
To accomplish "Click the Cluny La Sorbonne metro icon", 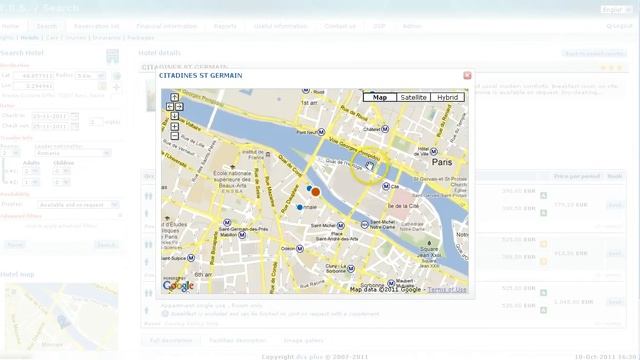I will pos(351,269).
